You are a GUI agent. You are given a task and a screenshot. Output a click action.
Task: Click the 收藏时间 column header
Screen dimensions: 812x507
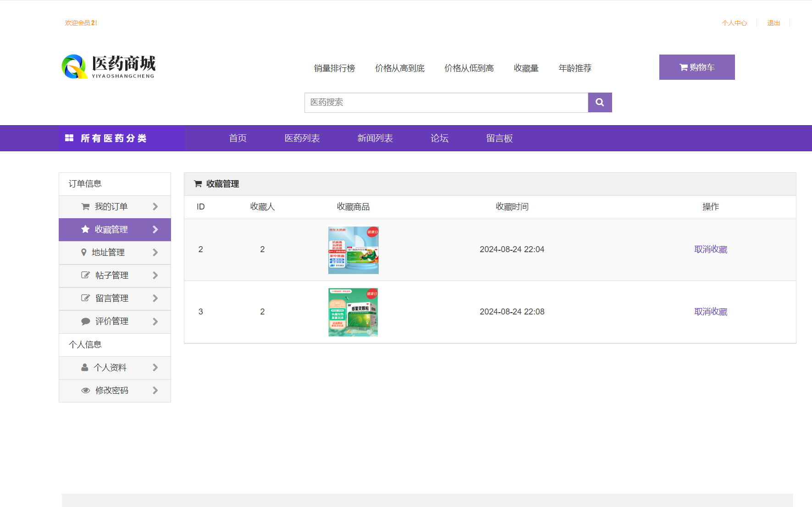tap(512, 207)
